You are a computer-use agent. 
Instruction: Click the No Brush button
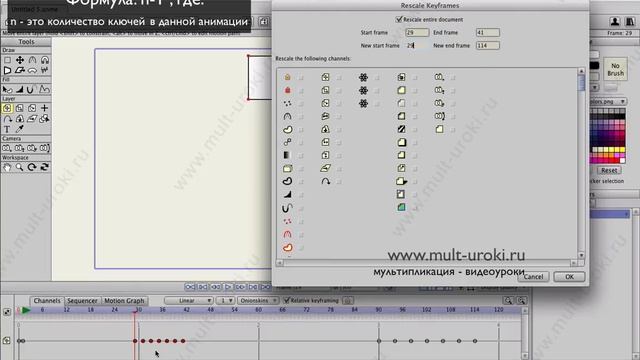(616, 69)
